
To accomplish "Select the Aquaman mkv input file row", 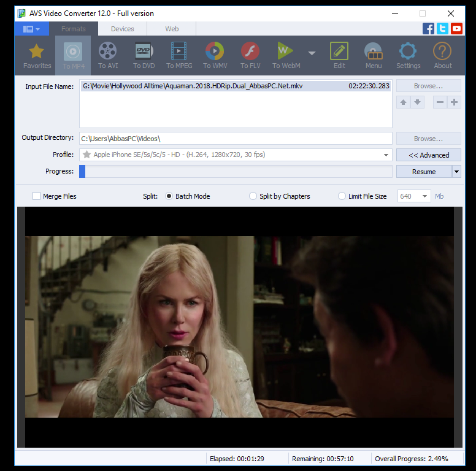I will point(236,86).
